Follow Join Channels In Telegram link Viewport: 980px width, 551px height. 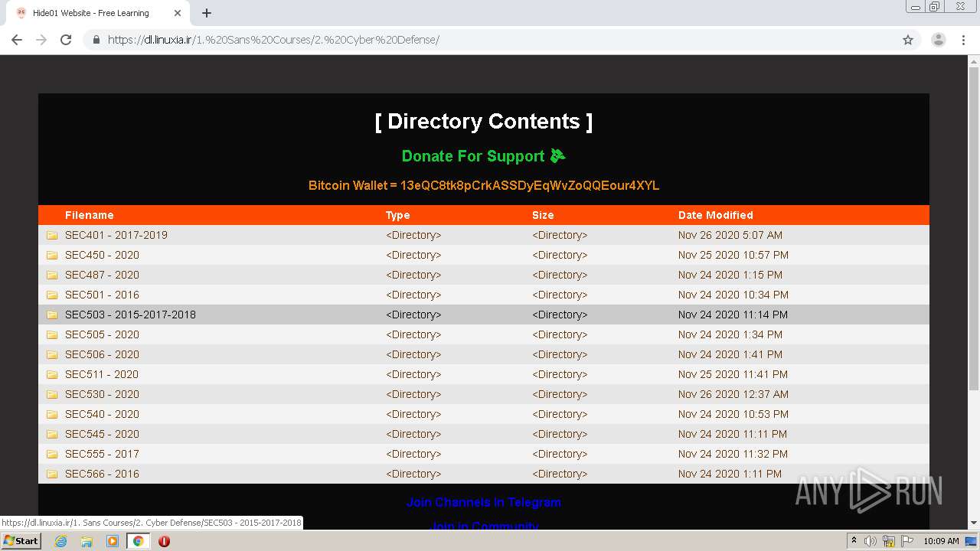click(484, 502)
